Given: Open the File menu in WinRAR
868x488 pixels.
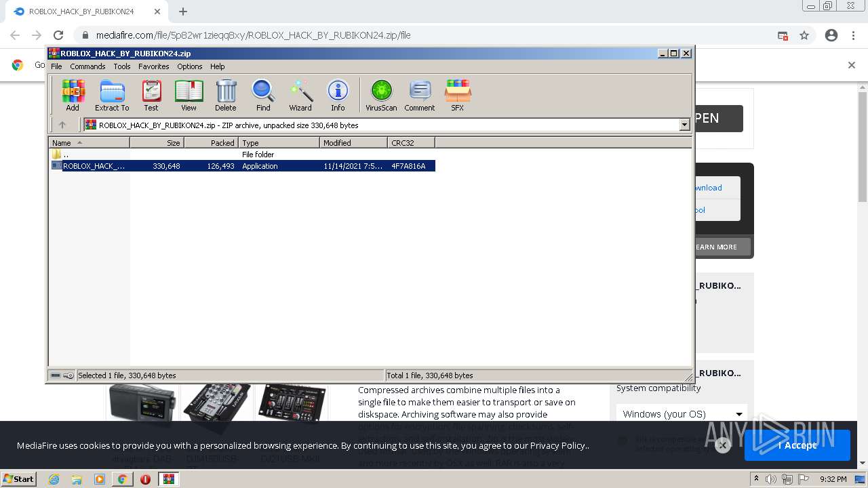Looking at the screenshot, I should [x=56, y=66].
